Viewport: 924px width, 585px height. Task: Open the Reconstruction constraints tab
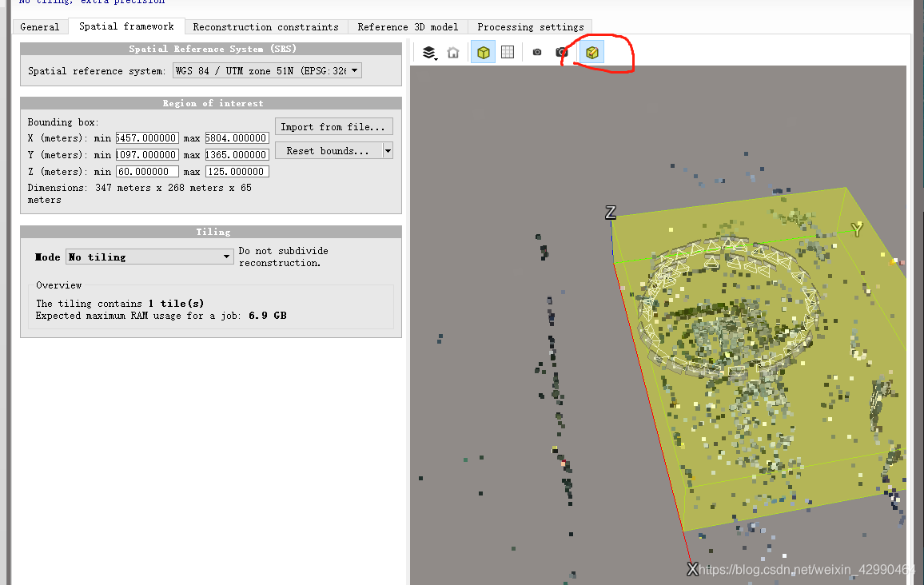click(265, 26)
